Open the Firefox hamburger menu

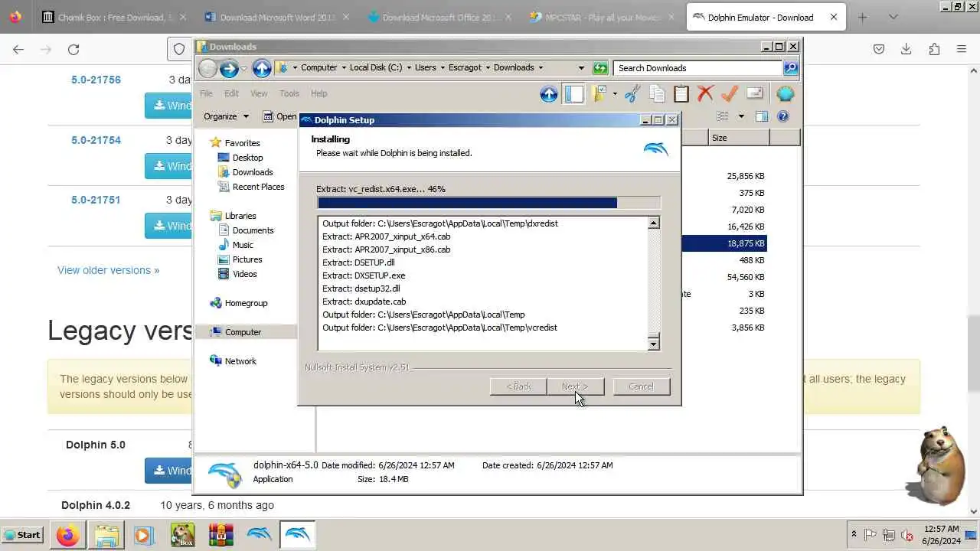tap(962, 49)
